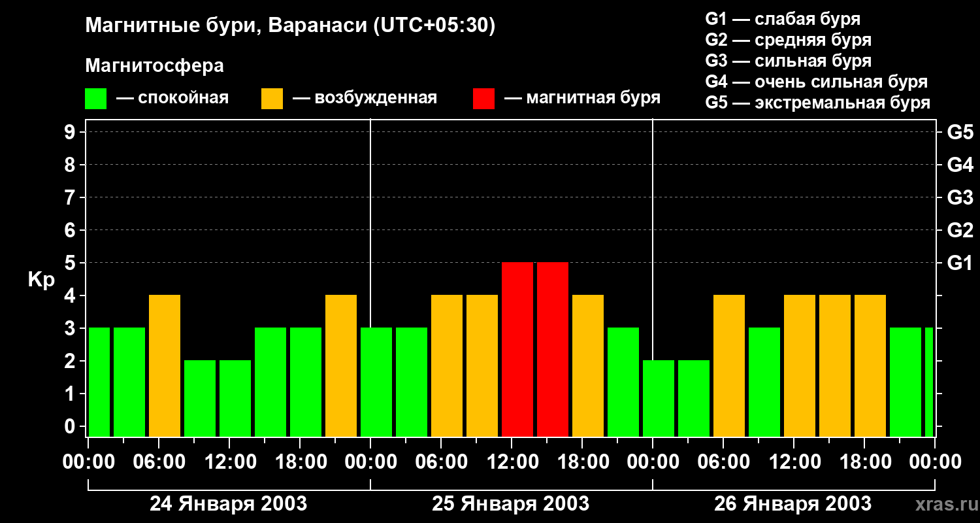Image resolution: width=980 pixels, height=523 pixels.
Task: Select the 'G5 — экстремальная буря' legend line
Action: tap(818, 103)
